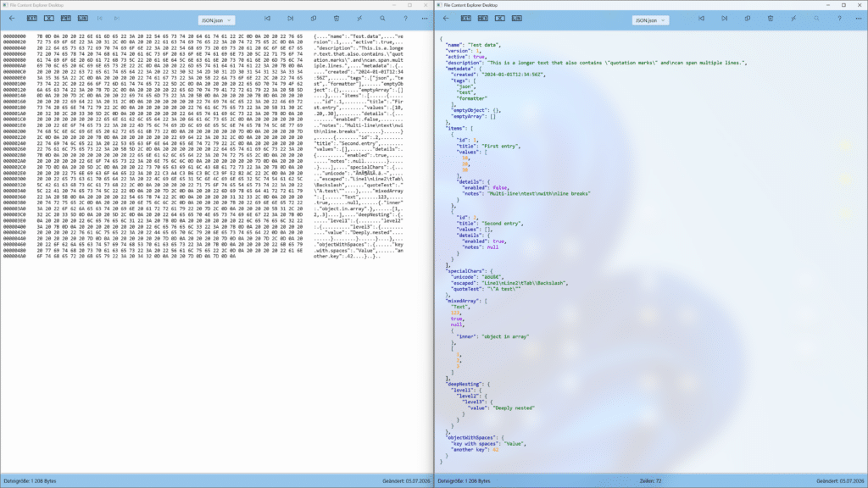This screenshot has width=868, height=488.
Task: Click the "value": "Deeply nested" line
Action: tap(502, 408)
